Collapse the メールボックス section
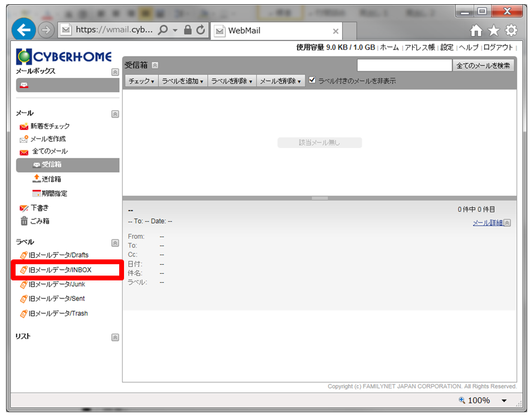Image resolution: width=532 pixels, height=417 pixels. [115, 72]
